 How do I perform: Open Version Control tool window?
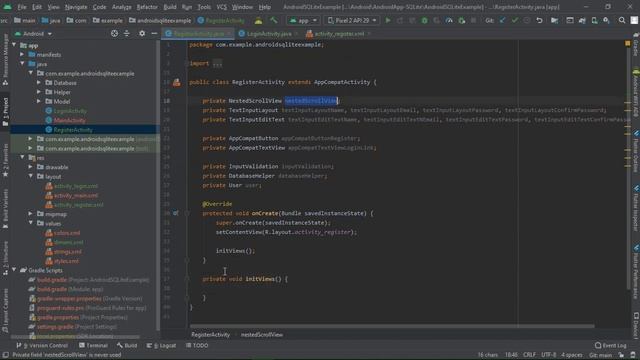coord(42,345)
